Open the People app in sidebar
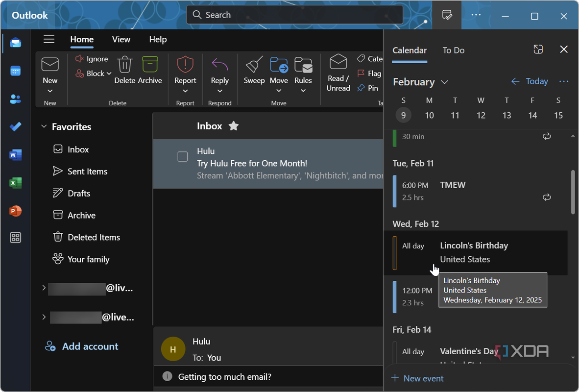579x392 pixels. click(16, 99)
